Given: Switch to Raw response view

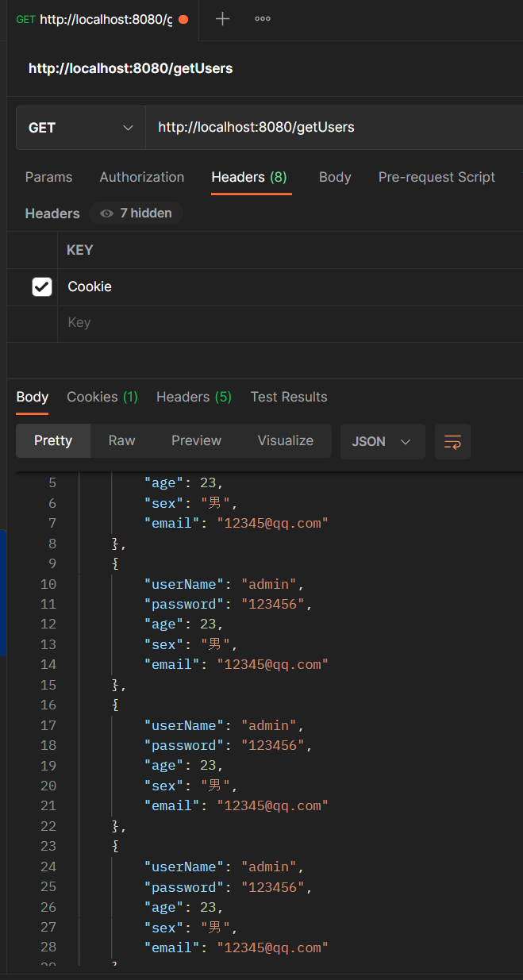Looking at the screenshot, I should click(x=121, y=440).
